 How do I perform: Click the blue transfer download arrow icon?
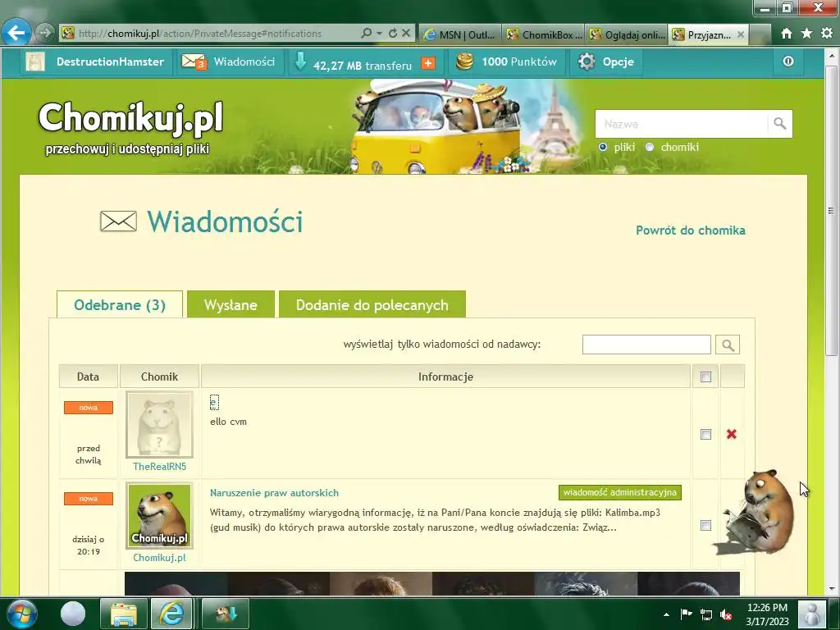(300, 62)
